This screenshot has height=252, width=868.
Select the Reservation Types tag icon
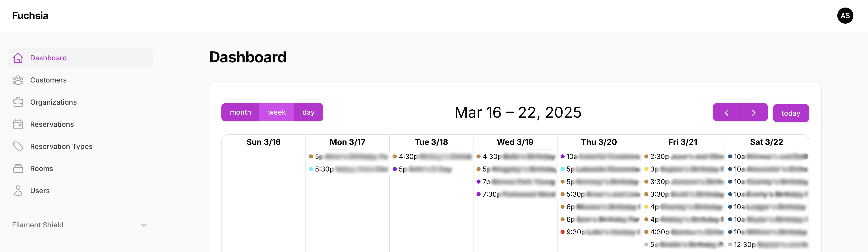point(18,146)
